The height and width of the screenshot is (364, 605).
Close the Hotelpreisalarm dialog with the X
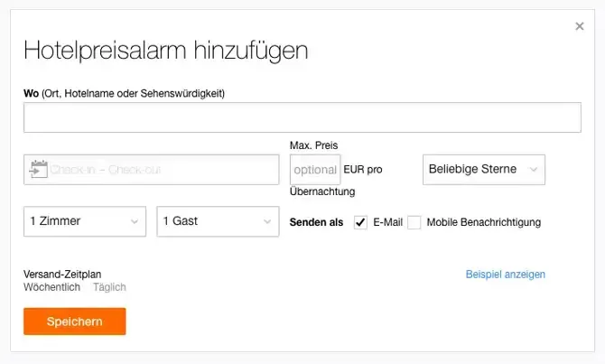[580, 26]
